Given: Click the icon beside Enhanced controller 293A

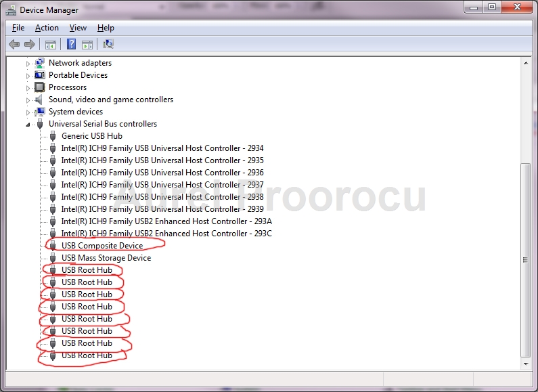Looking at the screenshot, I should (53, 221).
